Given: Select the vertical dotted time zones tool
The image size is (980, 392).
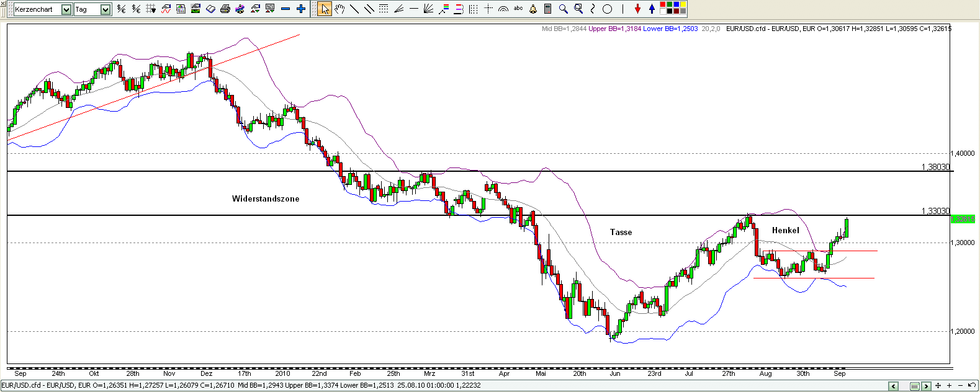Looking at the screenshot, I should 474,9.
